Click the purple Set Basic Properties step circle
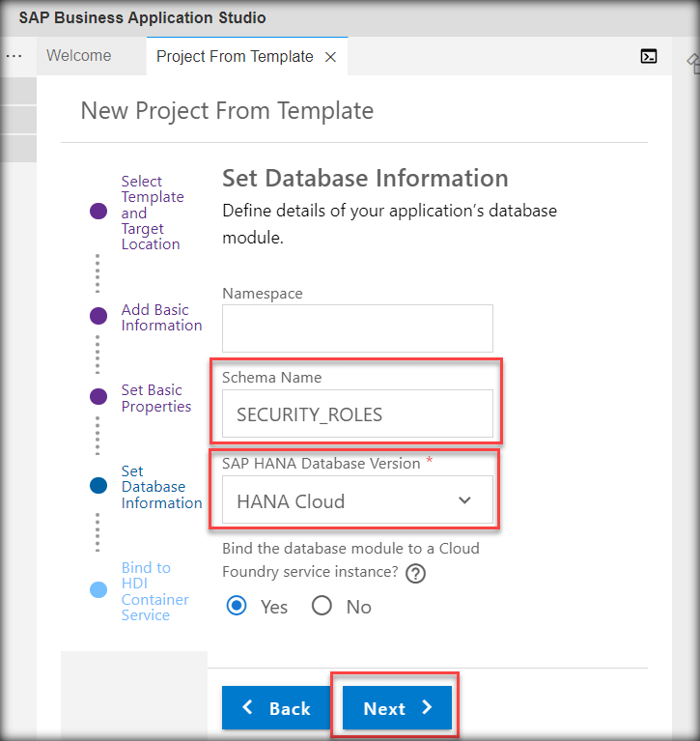 click(98, 396)
